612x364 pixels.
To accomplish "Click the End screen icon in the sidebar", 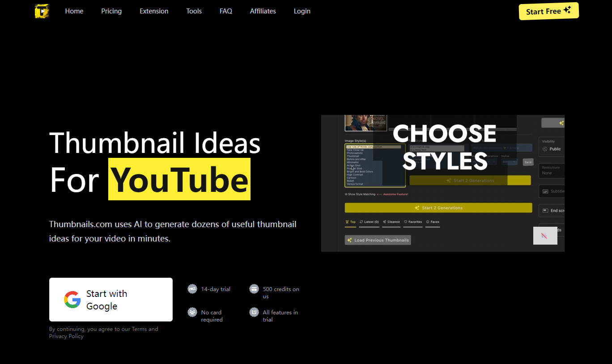I will (x=545, y=210).
